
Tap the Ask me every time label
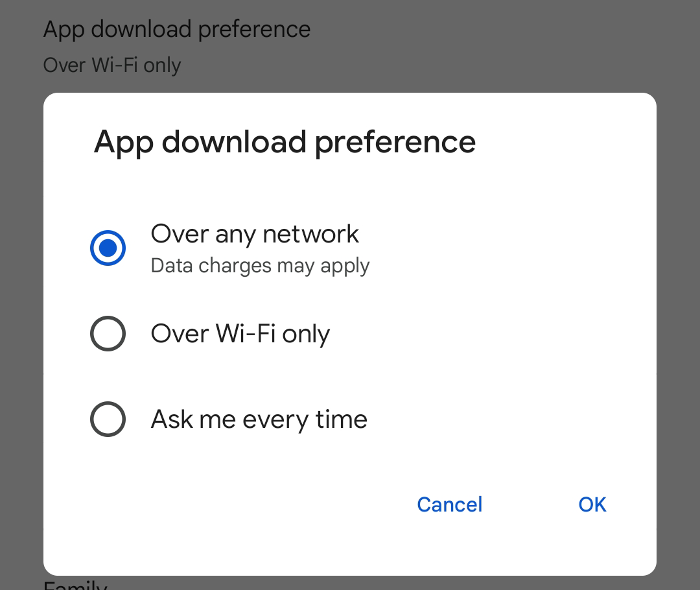[x=259, y=419]
